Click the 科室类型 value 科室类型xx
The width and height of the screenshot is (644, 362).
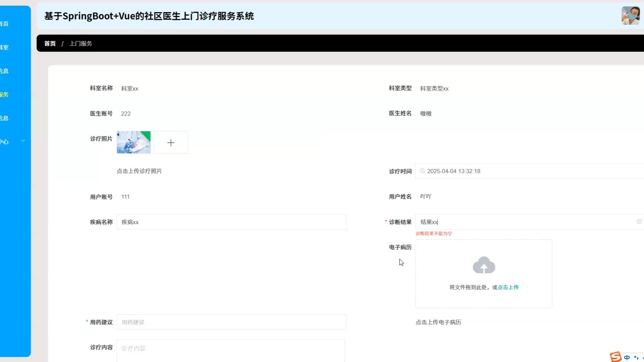[x=434, y=88]
